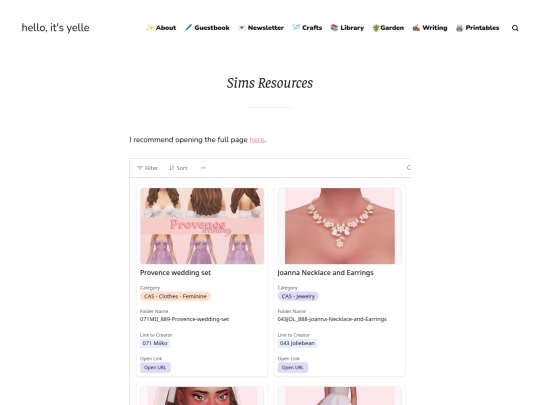Click the love letter icon beside Newsletter
The height and width of the screenshot is (405, 540).
pos(242,28)
